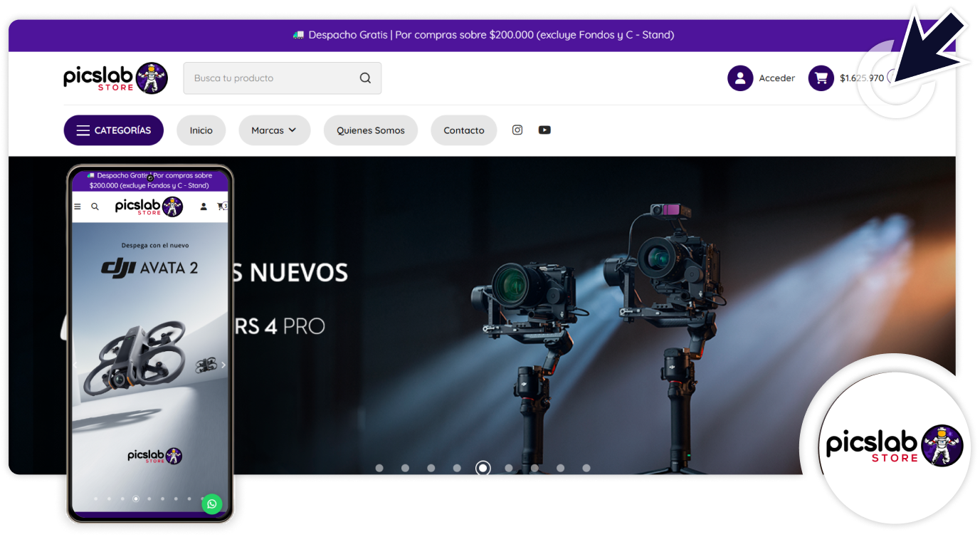Tap the cart icon in the mobile header
This screenshot has height=537, width=980.
[221, 207]
